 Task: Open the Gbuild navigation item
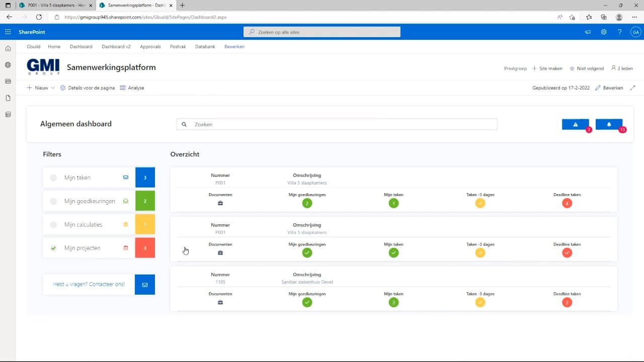[34, 47]
